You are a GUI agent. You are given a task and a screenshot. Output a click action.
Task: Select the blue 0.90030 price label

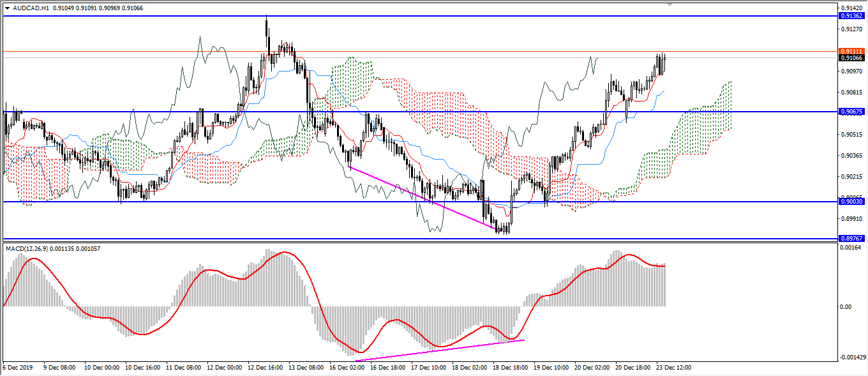851,202
